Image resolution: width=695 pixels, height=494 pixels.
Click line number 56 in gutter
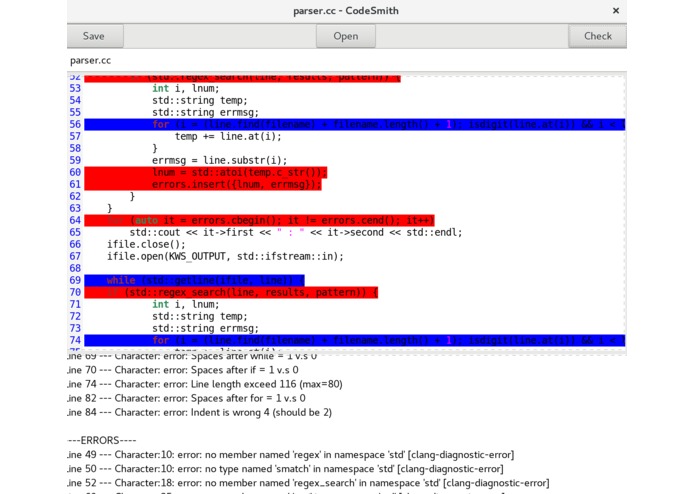[75, 124]
